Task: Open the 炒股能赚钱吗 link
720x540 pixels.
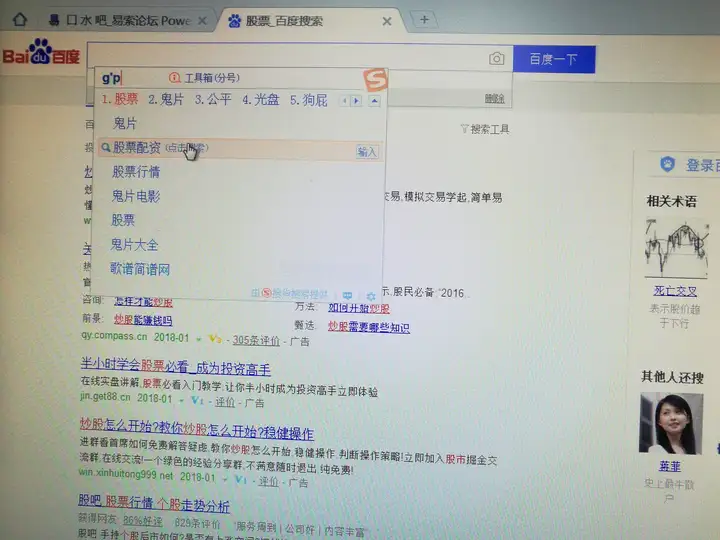Action: (x=143, y=320)
